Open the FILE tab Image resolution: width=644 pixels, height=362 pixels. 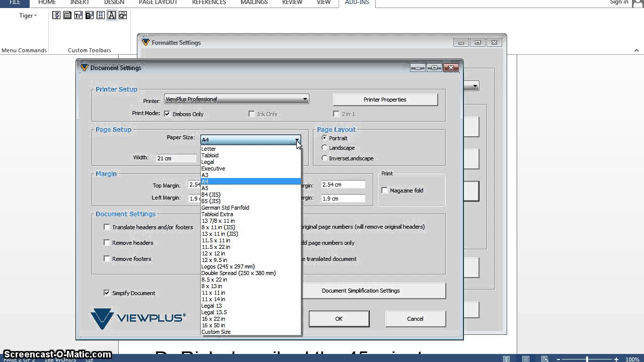point(15,3)
